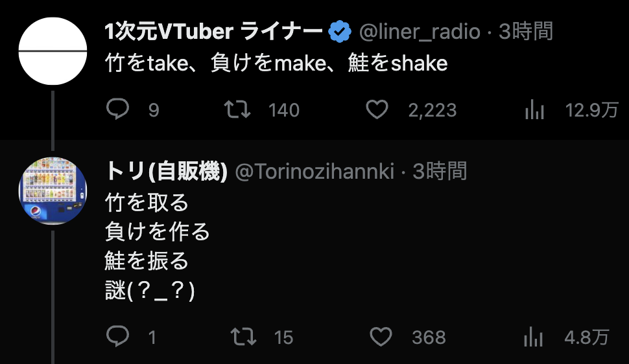Reply to トリ(自販機)'s tweet
The width and height of the screenshot is (629, 364).
(x=117, y=336)
